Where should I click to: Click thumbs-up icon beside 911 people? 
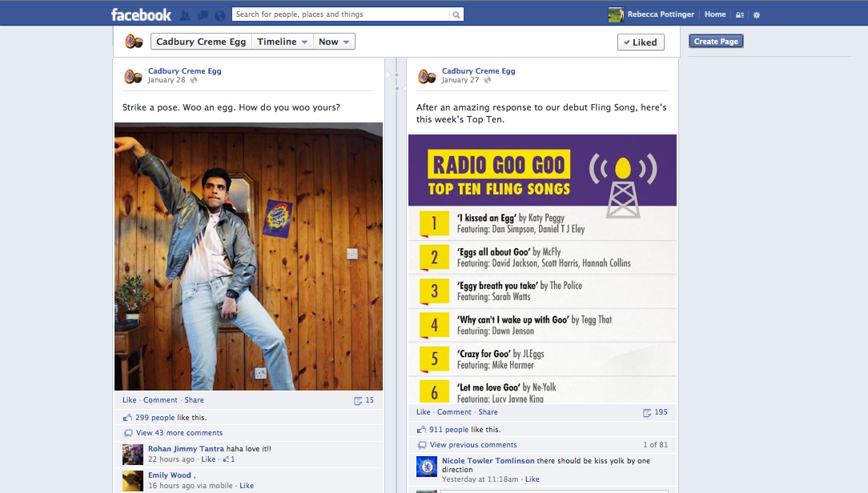(x=422, y=430)
